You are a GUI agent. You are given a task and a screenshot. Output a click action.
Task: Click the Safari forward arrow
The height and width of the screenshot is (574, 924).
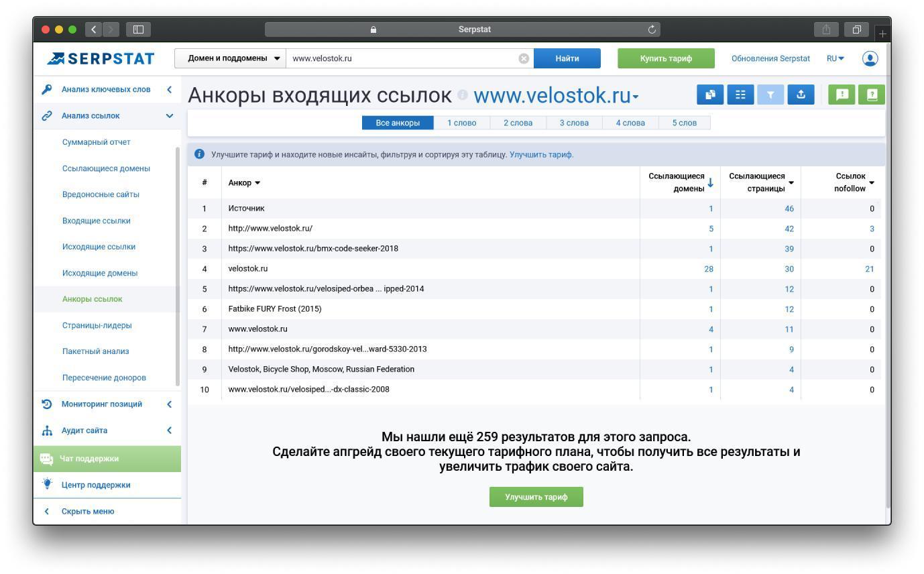(111, 30)
